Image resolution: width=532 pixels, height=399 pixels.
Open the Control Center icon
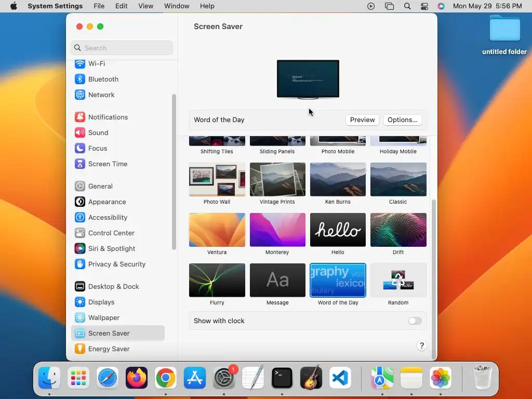(79, 233)
